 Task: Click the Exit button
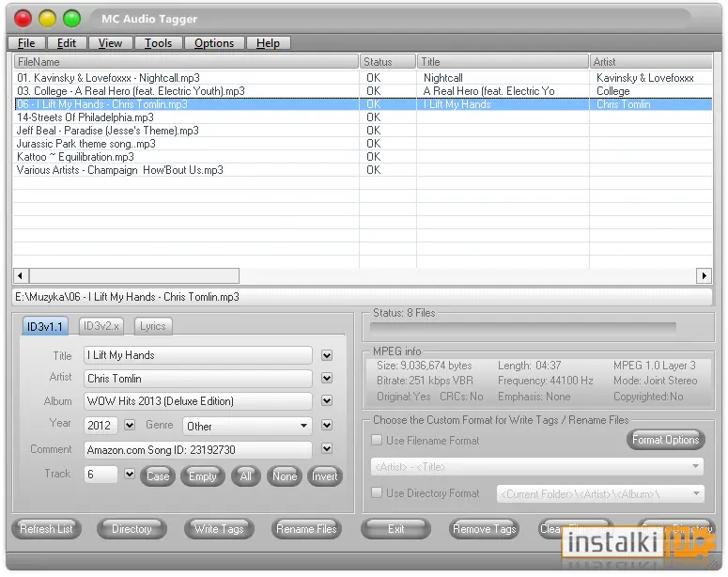[395, 529]
